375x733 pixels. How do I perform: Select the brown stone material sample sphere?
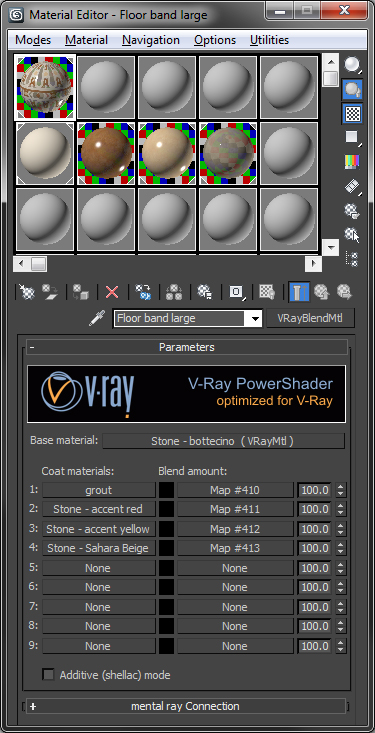click(106, 153)
